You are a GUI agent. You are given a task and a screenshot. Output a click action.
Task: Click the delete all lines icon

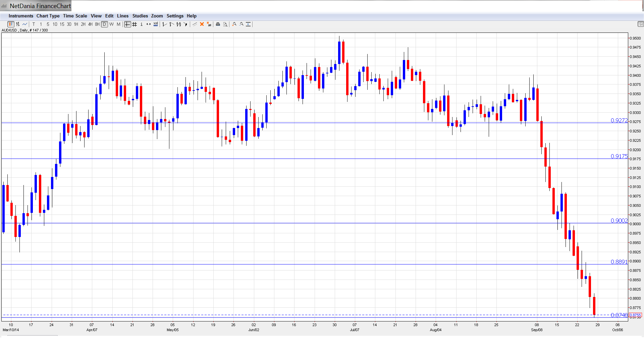click(x=209, y=24)
